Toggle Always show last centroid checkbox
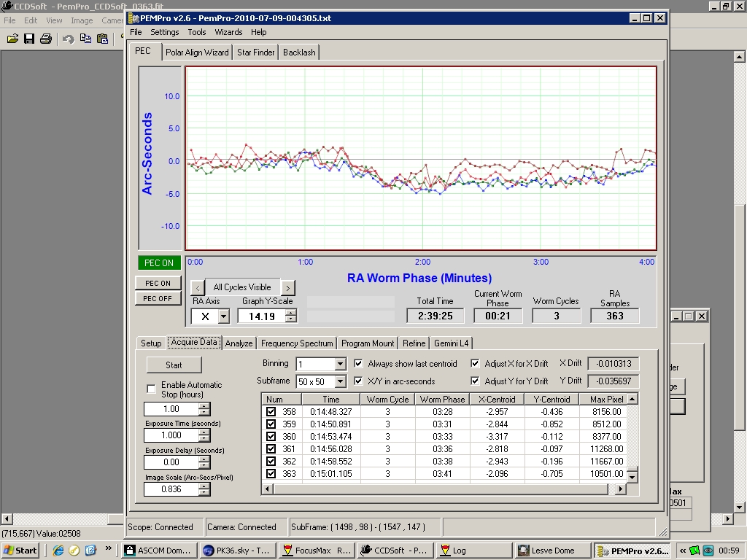The width and height of the screenshot is (747, 560). pyautogui.click(x=358, y=363)
